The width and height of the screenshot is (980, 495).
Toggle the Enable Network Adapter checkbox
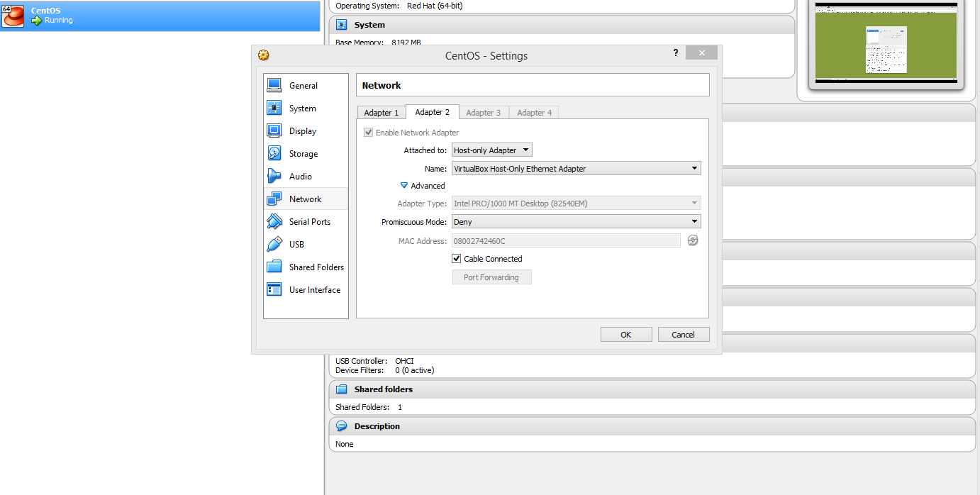point(368,133)
